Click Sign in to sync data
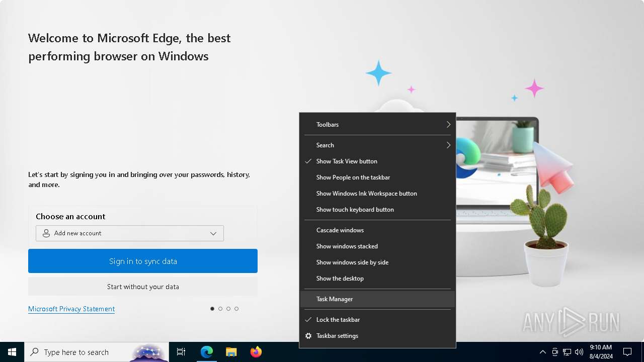 [143, 261]
